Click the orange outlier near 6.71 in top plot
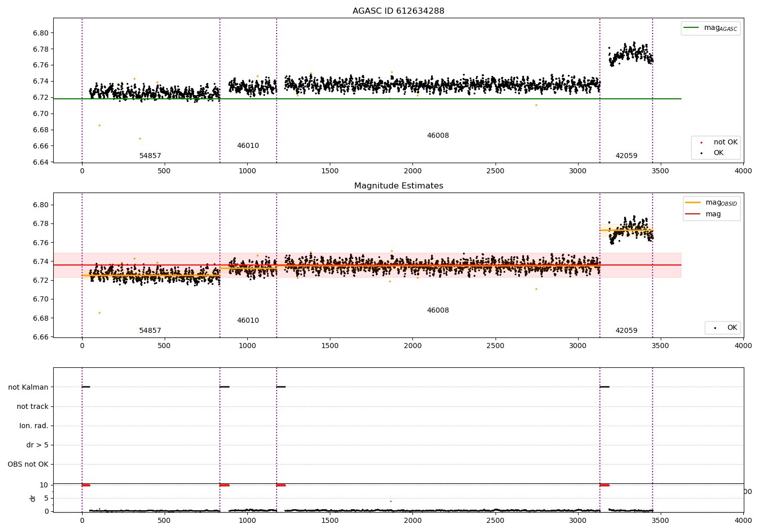Screen dimensions: 760x532 536,105
